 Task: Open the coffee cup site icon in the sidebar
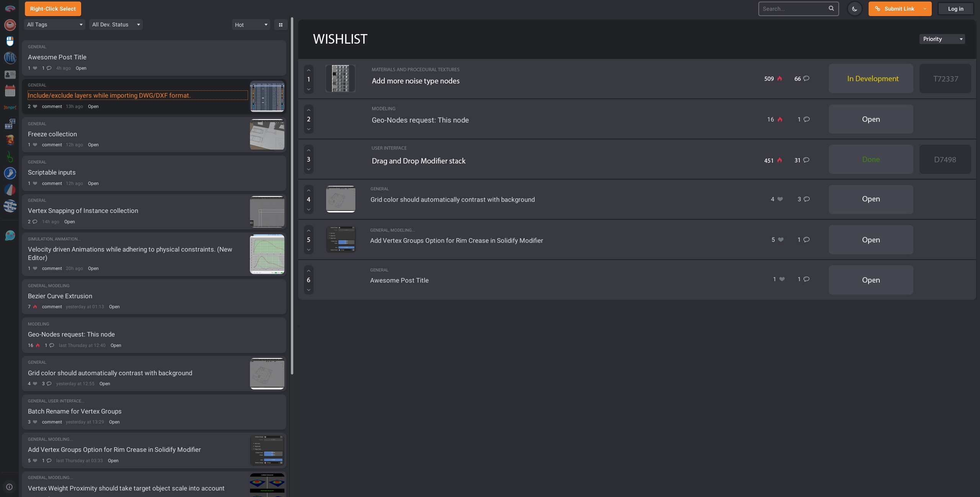click(x=10, y=25)
